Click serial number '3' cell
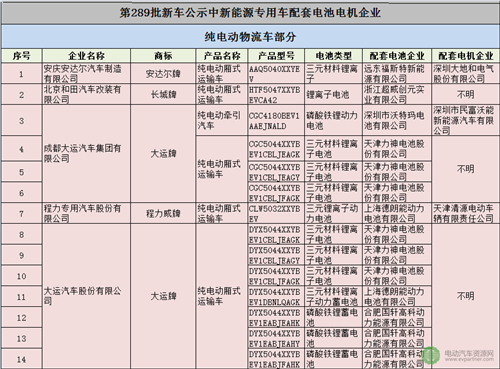 pyautogui.click(x=22, y=120)
